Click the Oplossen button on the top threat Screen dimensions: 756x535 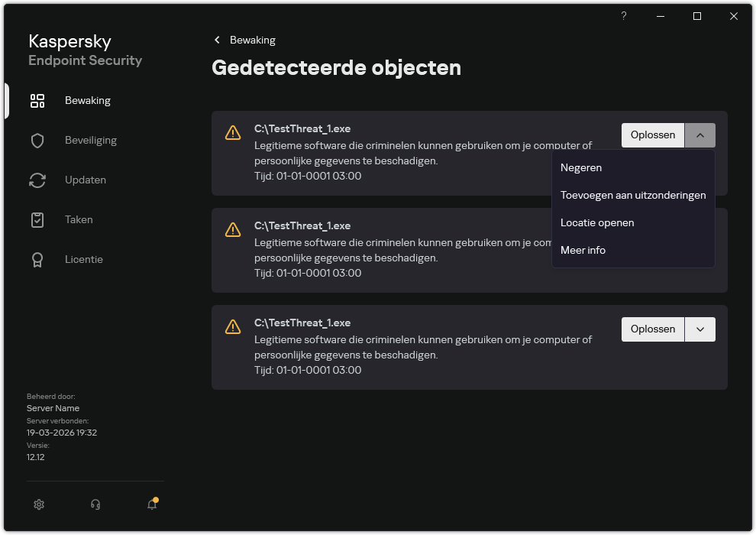[x=652, y=135]
